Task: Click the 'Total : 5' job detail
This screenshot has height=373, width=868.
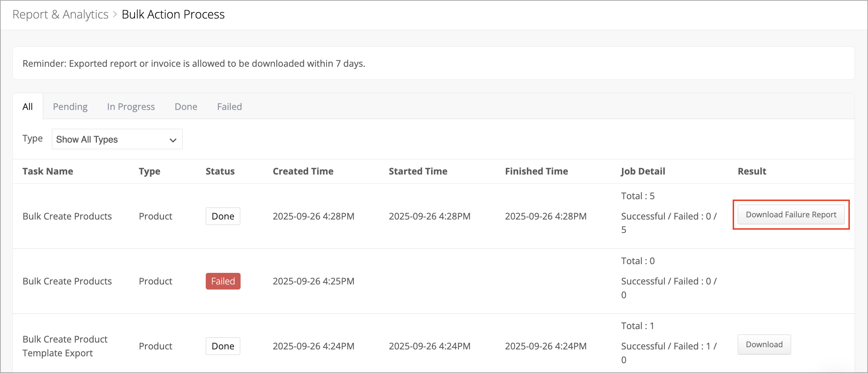Action: point(638,196)
